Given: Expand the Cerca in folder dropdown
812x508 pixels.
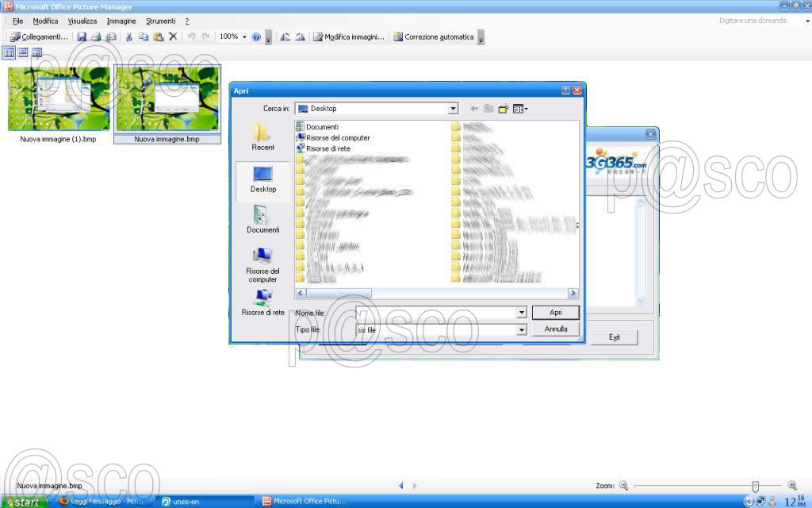Looking at the screenshot, I should pyautogui.click(x=453, y=108).
